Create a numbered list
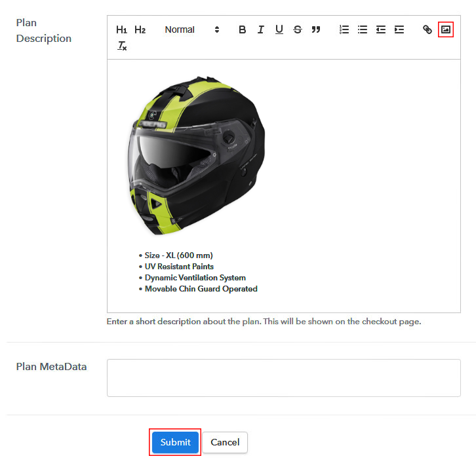The height and width of the screenshot is (469, 476). (x=344, y=29)
